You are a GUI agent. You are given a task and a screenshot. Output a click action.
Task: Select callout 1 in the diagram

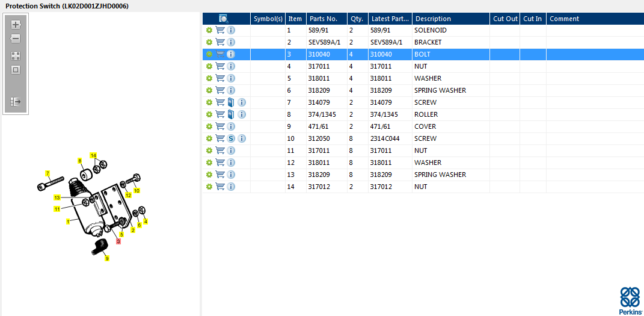(68, 222)
